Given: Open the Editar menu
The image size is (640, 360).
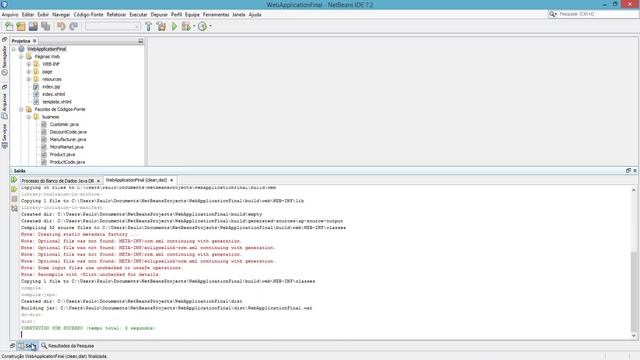Looking at the screenshot, I should [x=28, y=15].
